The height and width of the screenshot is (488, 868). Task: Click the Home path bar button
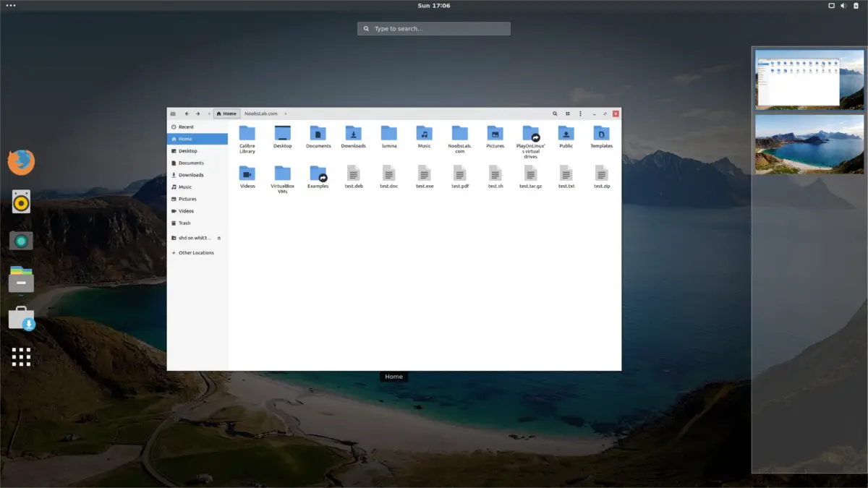(x=226, y=114)
